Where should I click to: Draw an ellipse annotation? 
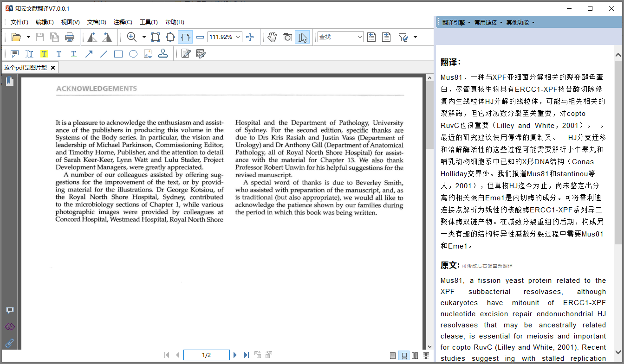tap(133, 54)
